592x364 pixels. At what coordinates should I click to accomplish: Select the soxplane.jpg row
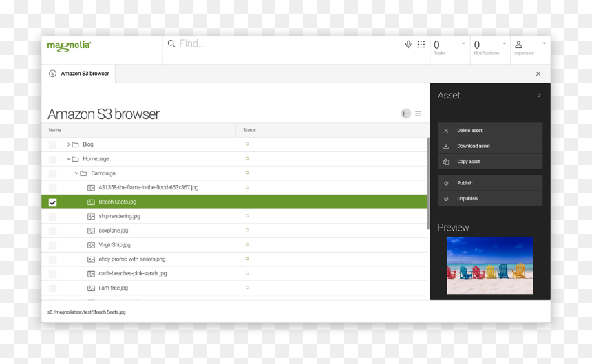pos(235,231)
